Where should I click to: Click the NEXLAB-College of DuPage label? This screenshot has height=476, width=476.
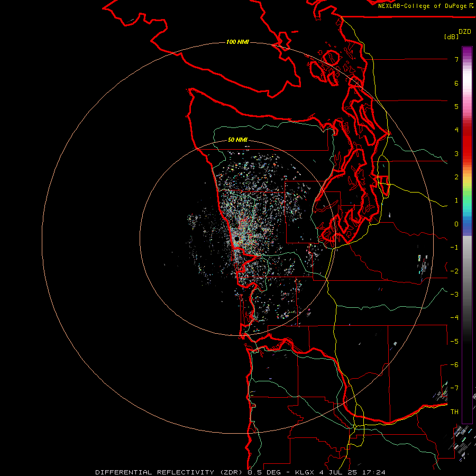coord(425,6)
